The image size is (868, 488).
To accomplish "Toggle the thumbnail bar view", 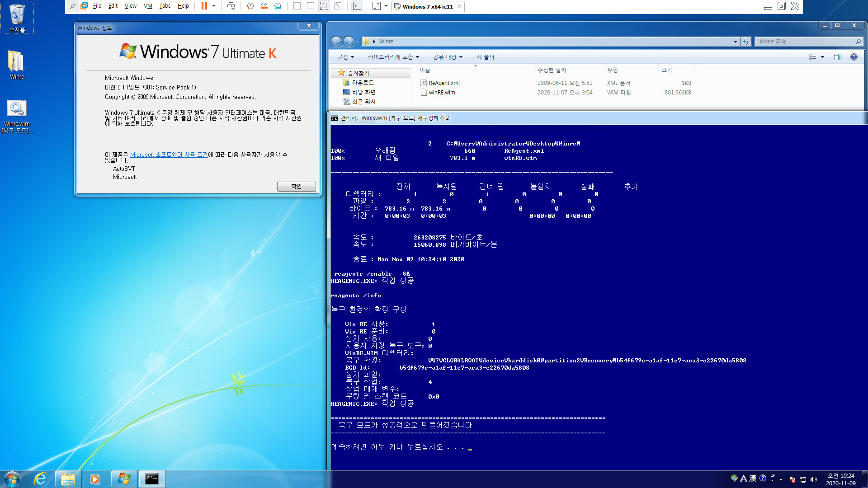I will [x=311, y=6].
